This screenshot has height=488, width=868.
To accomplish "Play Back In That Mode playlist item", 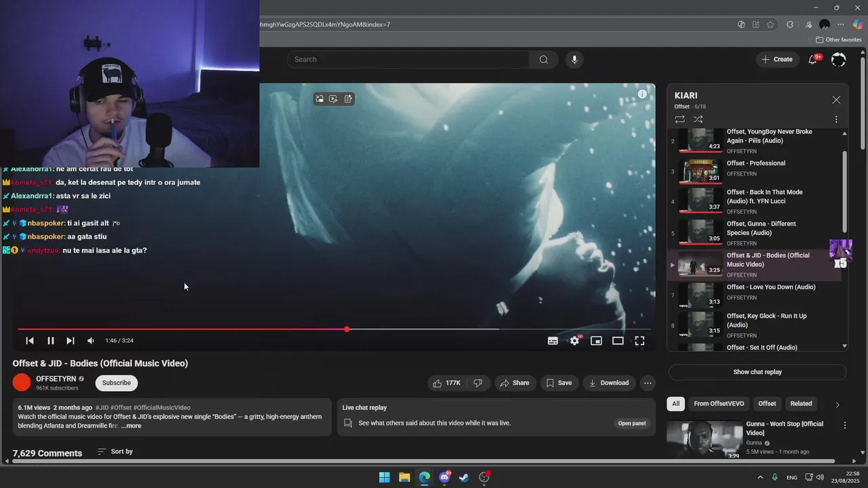I will click(x=754, y=201).
